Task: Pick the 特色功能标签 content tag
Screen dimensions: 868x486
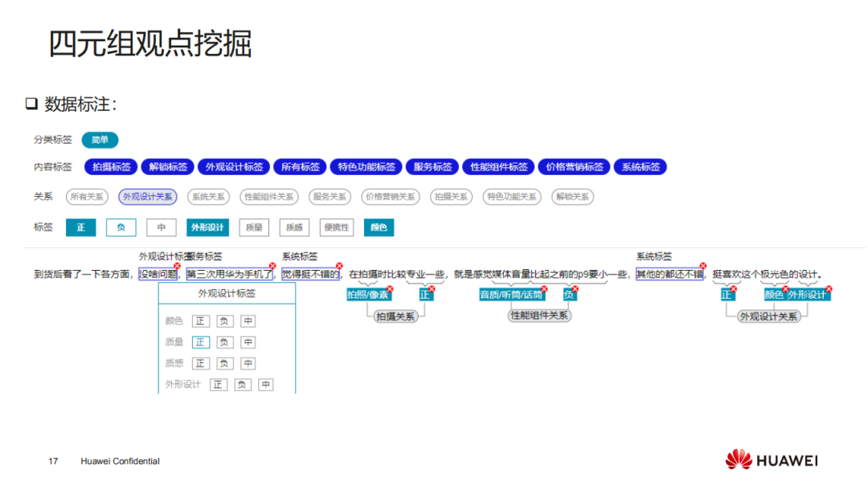Action: click(x=366, y=167)
